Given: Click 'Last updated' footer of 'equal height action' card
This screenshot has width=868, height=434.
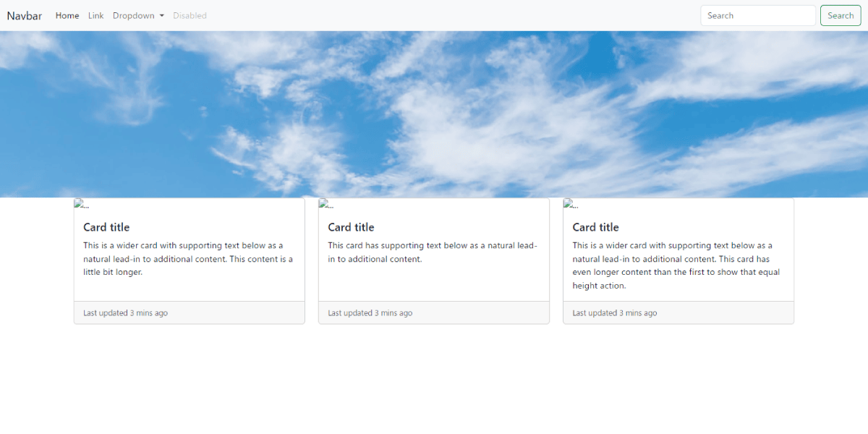Looking at the screenshot, I should [678, 313].
